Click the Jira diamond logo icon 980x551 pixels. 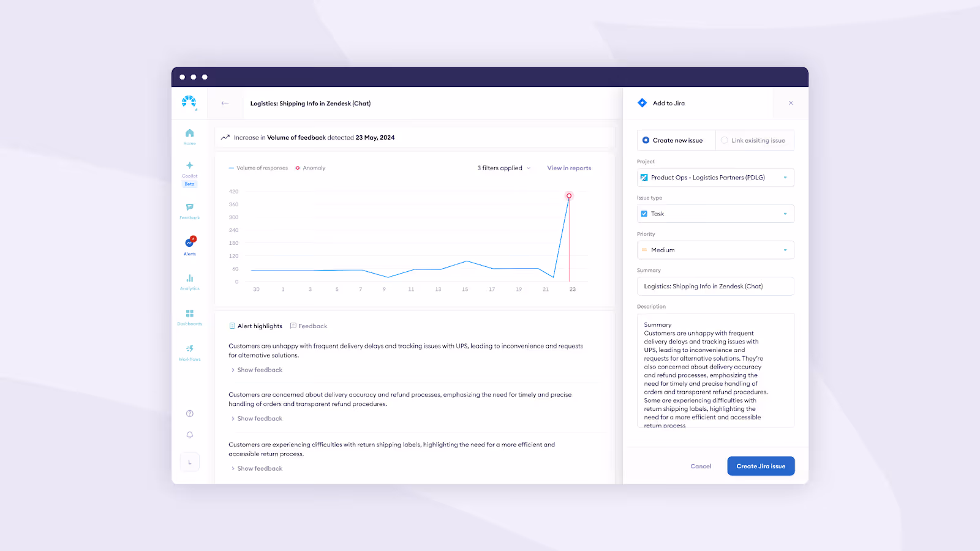[x=642, y=103]
